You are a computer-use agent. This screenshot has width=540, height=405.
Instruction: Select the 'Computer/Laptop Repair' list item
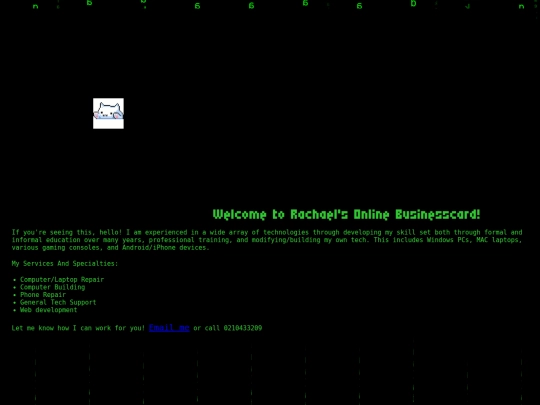pyautogui.click(x=62, y=280)
